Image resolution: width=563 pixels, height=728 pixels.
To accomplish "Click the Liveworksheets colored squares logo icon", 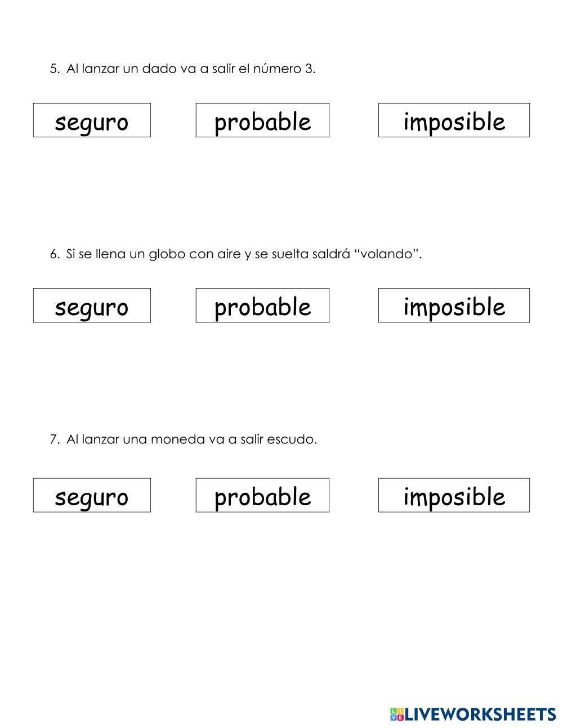I will coord(397,714).
